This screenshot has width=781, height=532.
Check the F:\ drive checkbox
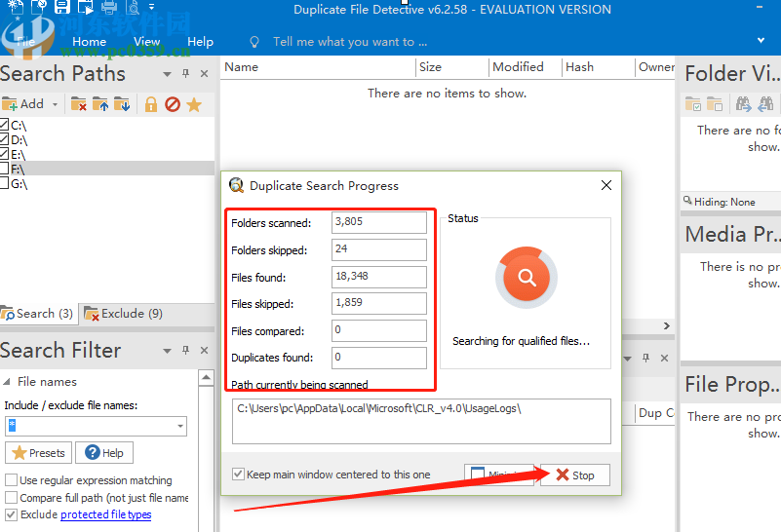[x=5, y=169]
